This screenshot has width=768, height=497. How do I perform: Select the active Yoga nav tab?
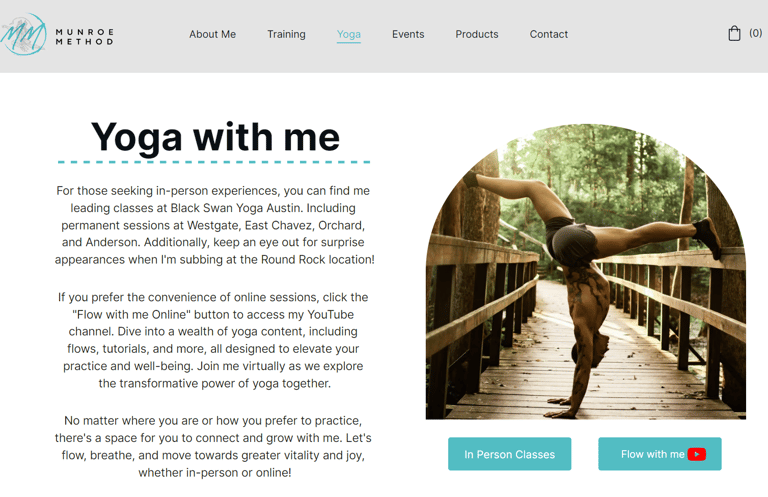(349, 34)
